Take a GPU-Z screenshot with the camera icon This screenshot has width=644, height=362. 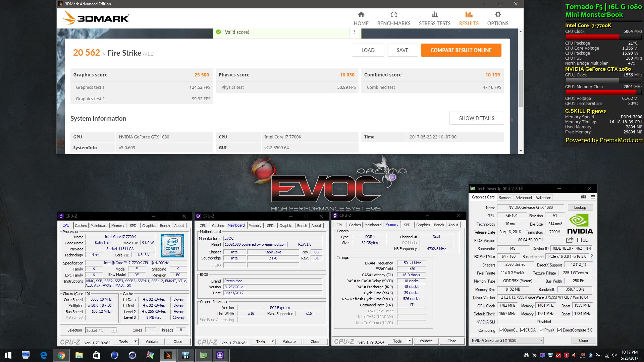click(584, 197)
